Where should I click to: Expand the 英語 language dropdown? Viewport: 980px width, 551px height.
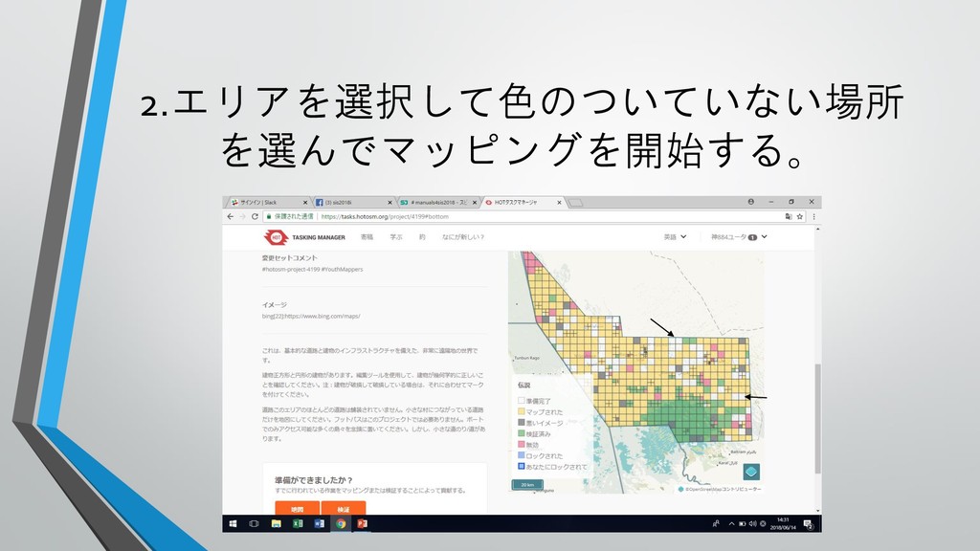[675, 237]
